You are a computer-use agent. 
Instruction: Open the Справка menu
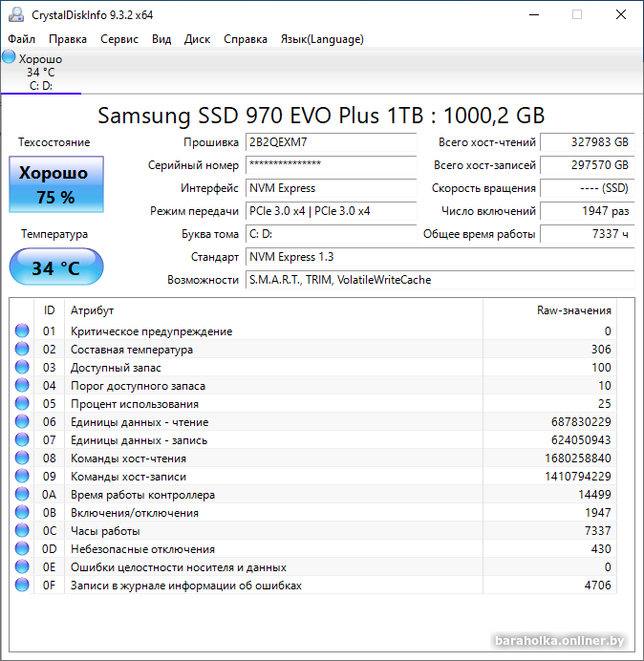coord(246,39)
